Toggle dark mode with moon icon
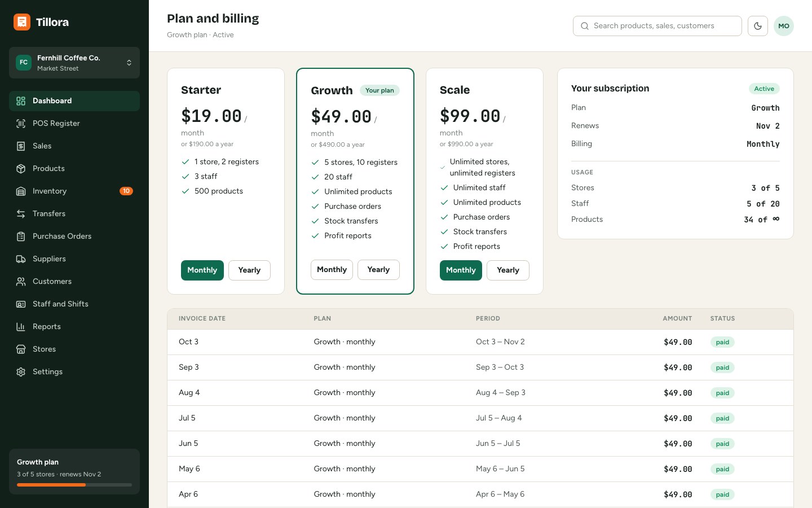The image size is (812, 508). click(758, 26)
